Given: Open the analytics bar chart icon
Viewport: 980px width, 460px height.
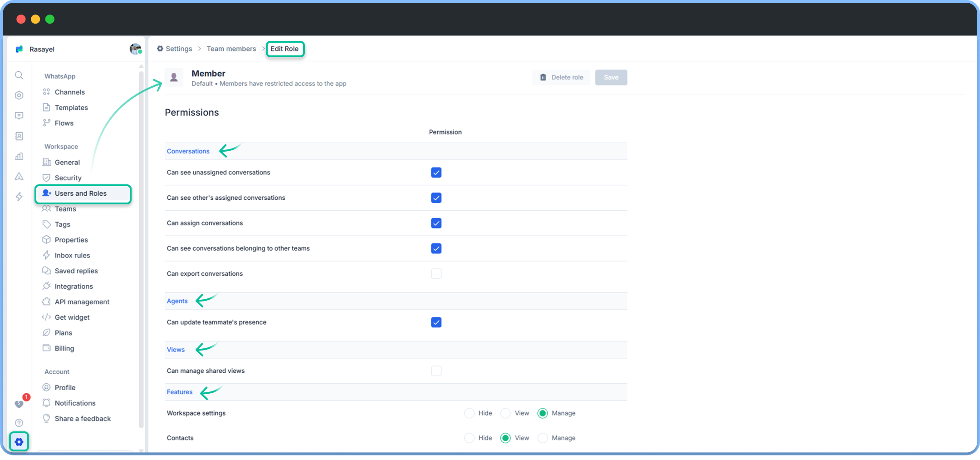Looking at the screenshot, I should [x=19, y=156].
